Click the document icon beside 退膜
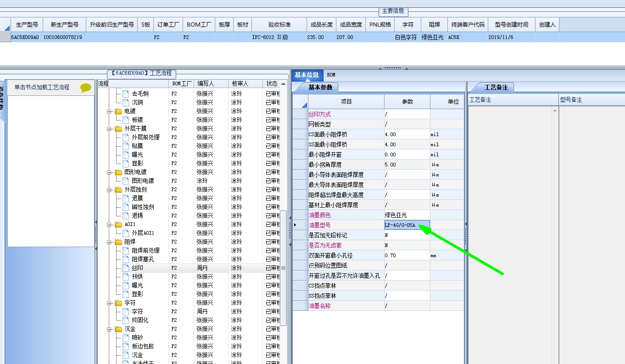The image size is (625, 364). [126, 198]
